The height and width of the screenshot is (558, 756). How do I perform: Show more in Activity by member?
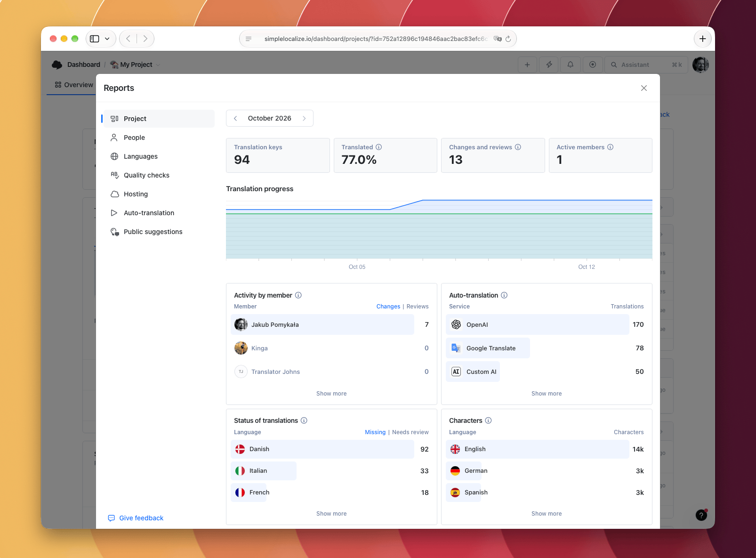[x=331, y=394]
